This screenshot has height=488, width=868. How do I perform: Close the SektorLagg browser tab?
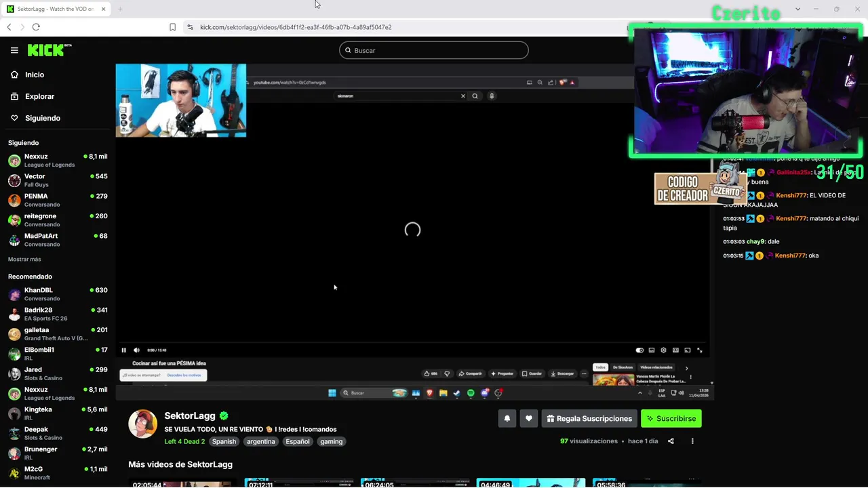(x=103, y=9)
